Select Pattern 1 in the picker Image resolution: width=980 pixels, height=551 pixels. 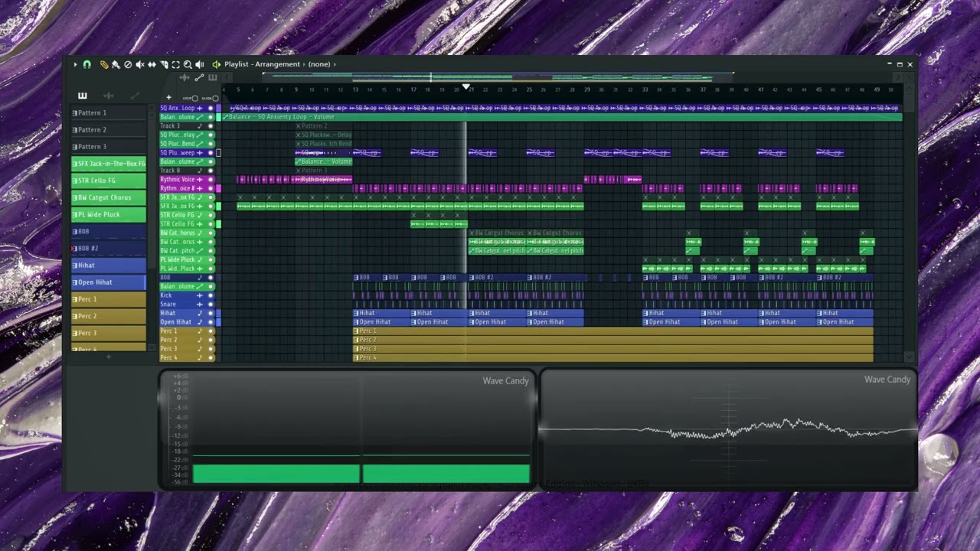(109, 112)
